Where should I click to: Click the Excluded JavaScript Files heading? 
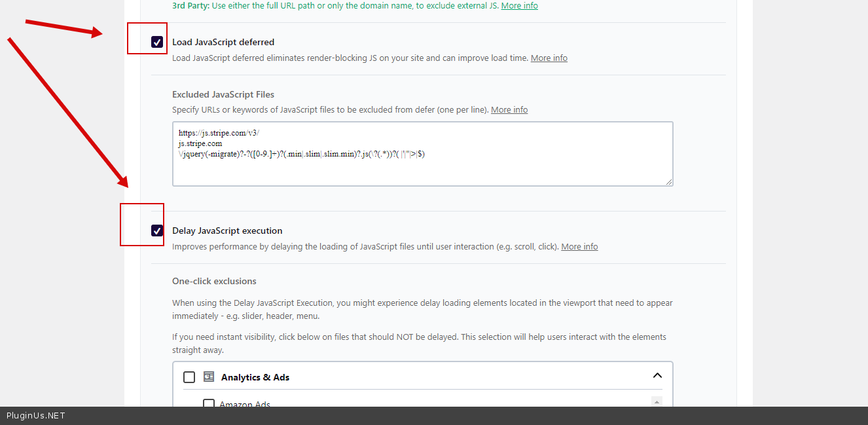(x=223, y=94)
